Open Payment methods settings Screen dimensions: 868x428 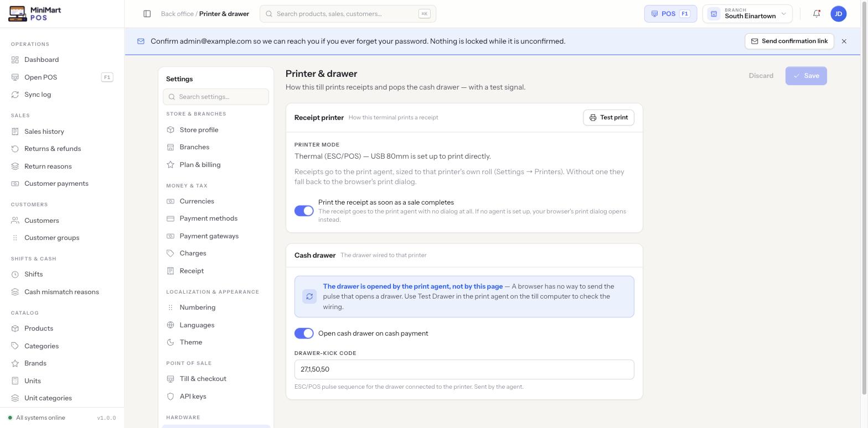[216, 218]
